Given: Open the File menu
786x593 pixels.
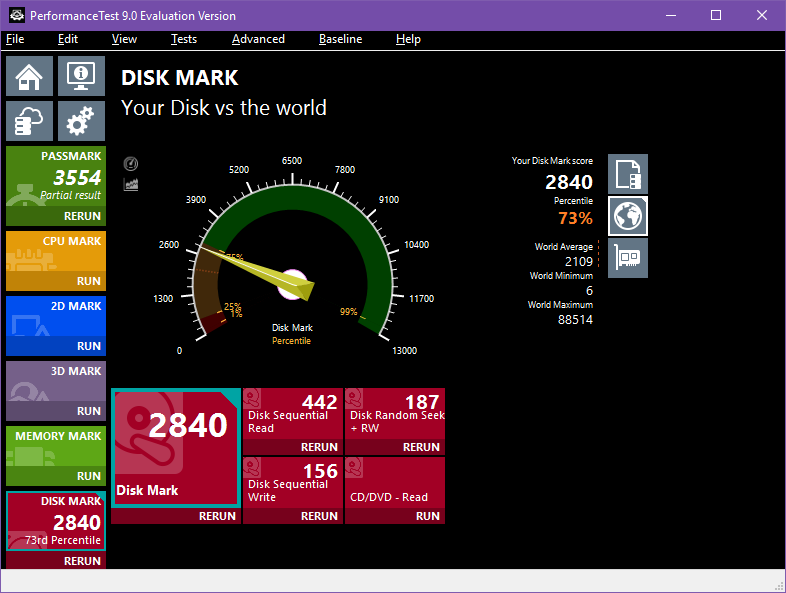Looking at the screenshot, I should pyautogui.click(x=15, y=39).
